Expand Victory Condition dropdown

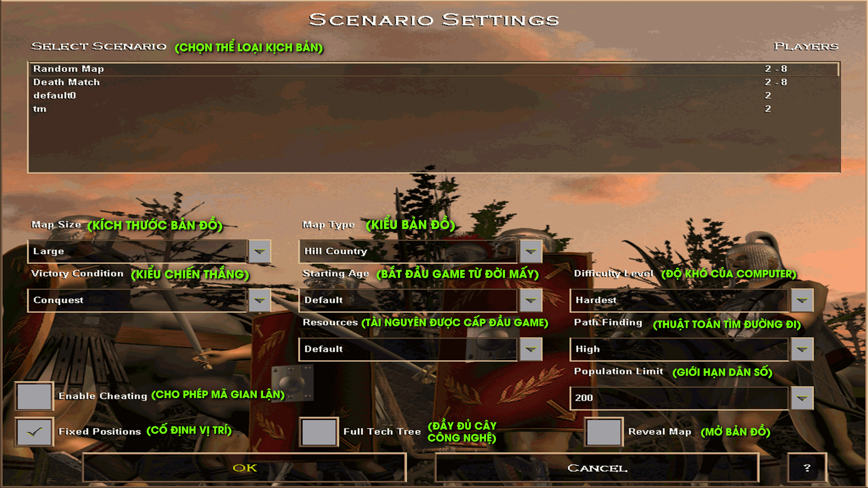259,300
